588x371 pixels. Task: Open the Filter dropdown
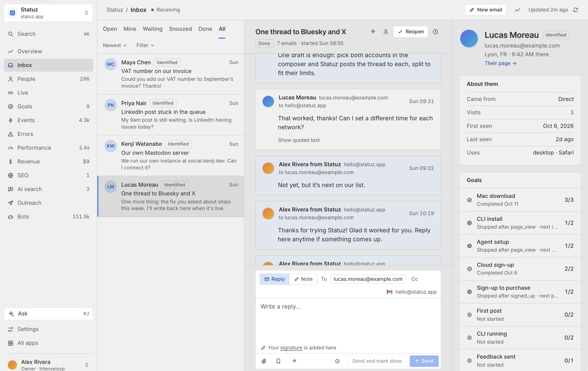pyautogui.click(x=145, y=45)
